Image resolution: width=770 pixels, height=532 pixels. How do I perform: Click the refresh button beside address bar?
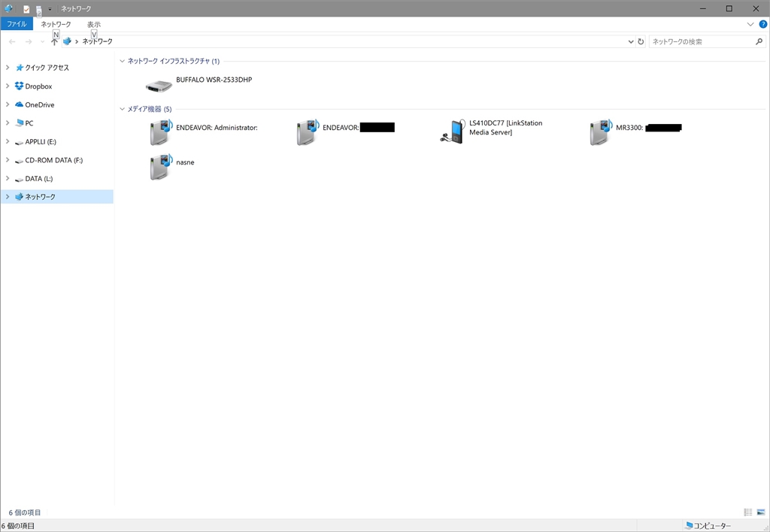click(641, 42)
